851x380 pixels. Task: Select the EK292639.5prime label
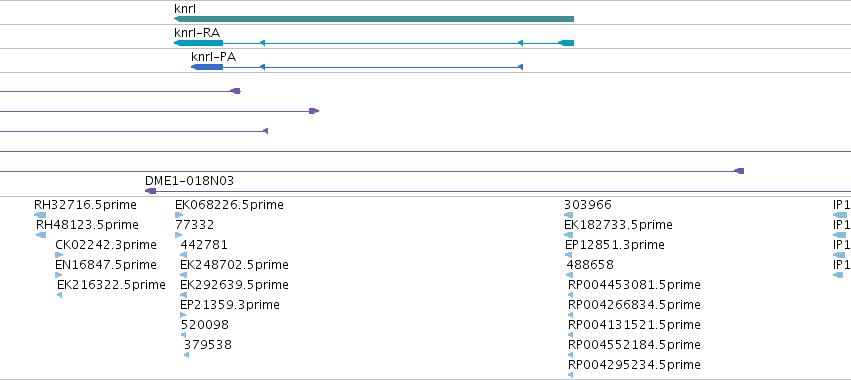234,285
